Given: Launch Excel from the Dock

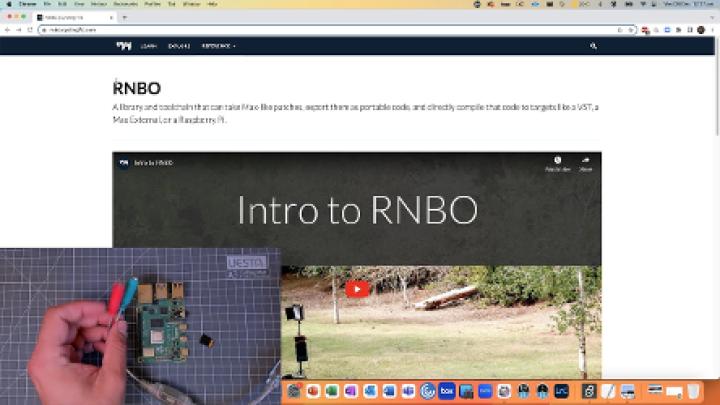Looking at the screenshot, I should pyautogui.click(x=332, y=391).
